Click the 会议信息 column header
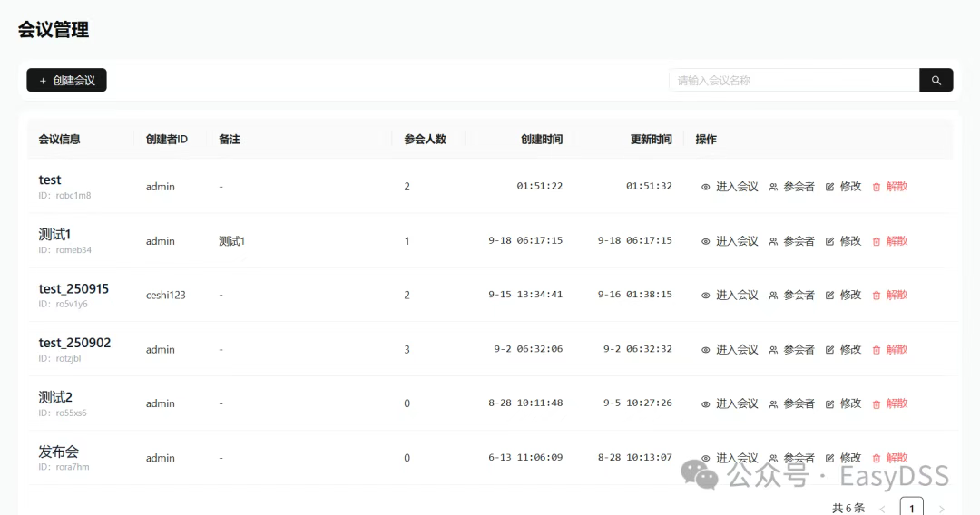The image size is (980, 515). [x=59, y=140]
